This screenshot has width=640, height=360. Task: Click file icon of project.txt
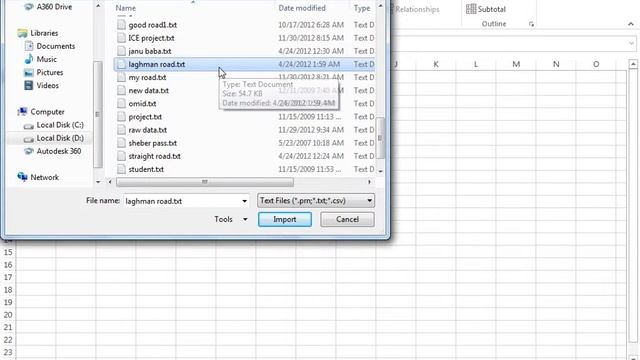point(121,116)
